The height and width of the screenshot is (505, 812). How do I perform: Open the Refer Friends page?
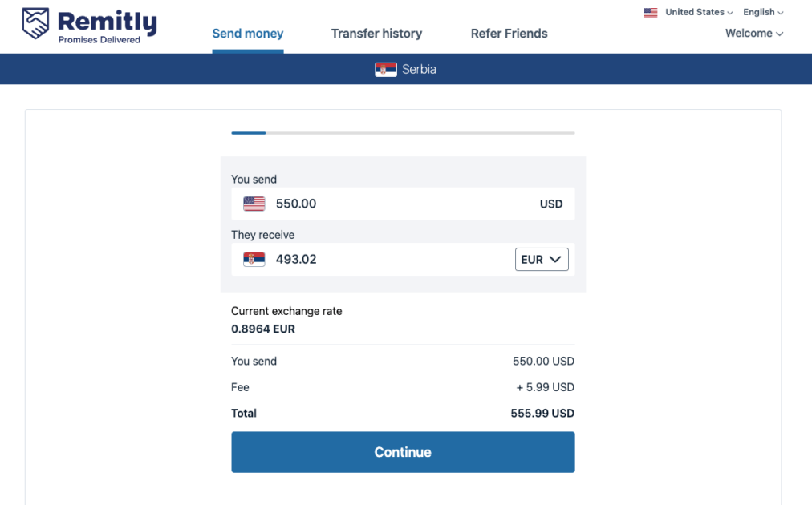coord(509,33)
